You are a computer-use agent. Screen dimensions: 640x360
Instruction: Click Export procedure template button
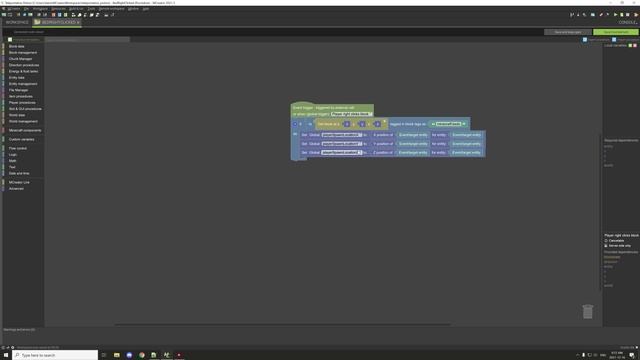tap(596, 40)
